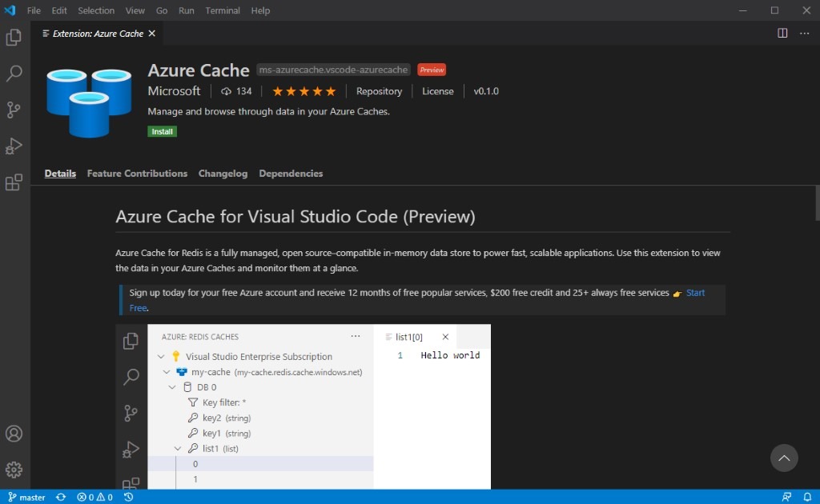Collapse the list1 chevron
The image size is (820, 504).
tap(178, 449)
